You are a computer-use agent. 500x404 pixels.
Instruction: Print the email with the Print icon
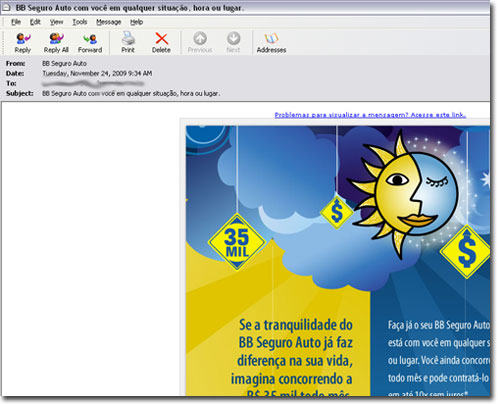(128, 43)
